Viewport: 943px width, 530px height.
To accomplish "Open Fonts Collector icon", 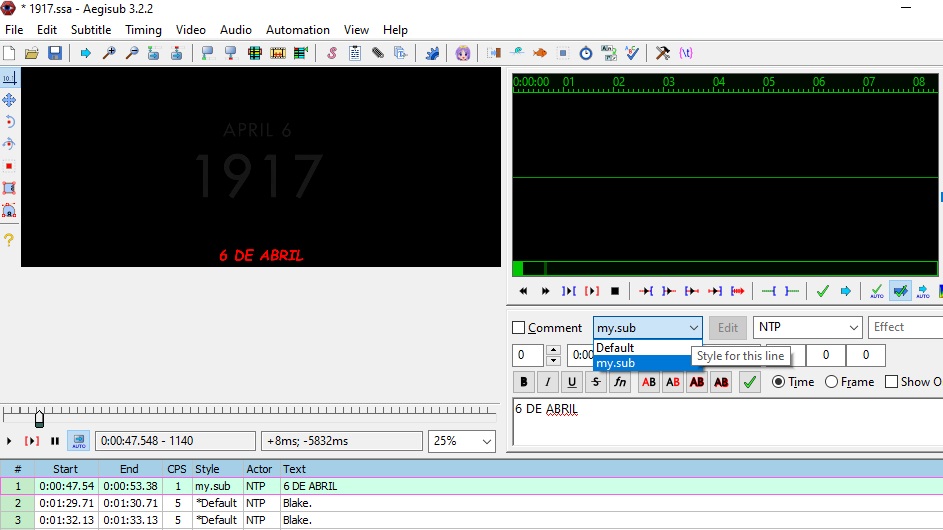I will coord(401,53).
